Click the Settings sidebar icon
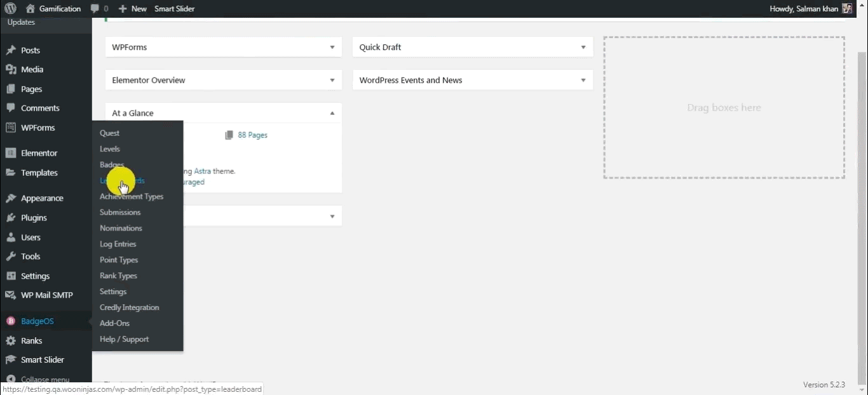The height and width of the screenshot is (395, 868). [x=11, y=276]
